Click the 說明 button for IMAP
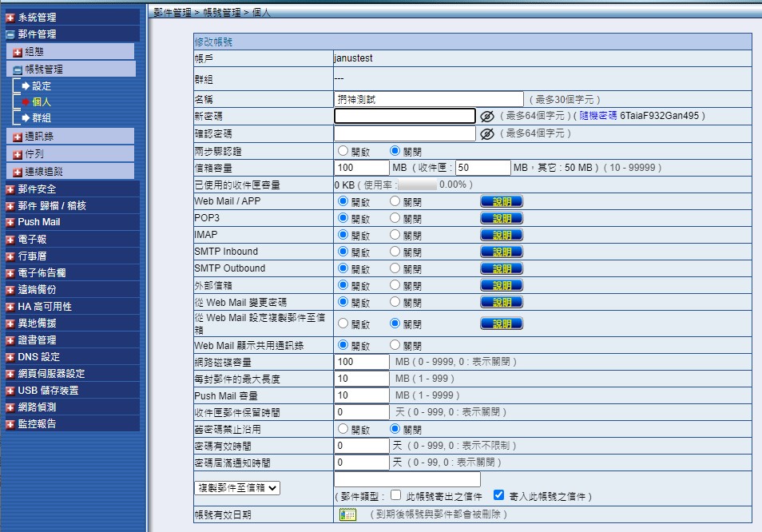Viewport: 762px width, 532px height. point(502,235)
